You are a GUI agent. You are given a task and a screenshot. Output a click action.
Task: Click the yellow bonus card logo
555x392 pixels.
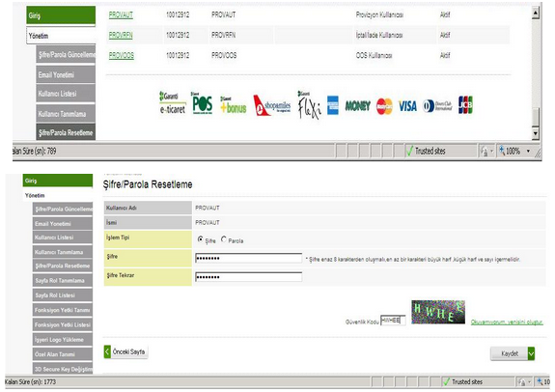pos(233,105)
